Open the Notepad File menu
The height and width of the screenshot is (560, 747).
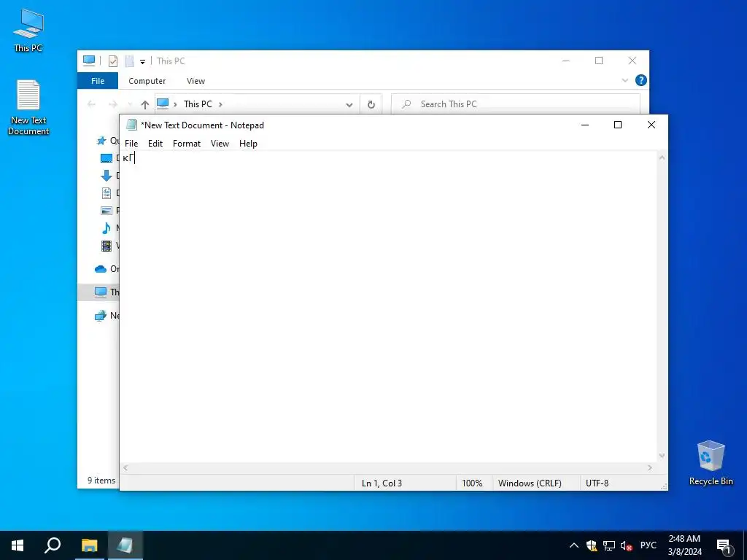tap(131, 144)
